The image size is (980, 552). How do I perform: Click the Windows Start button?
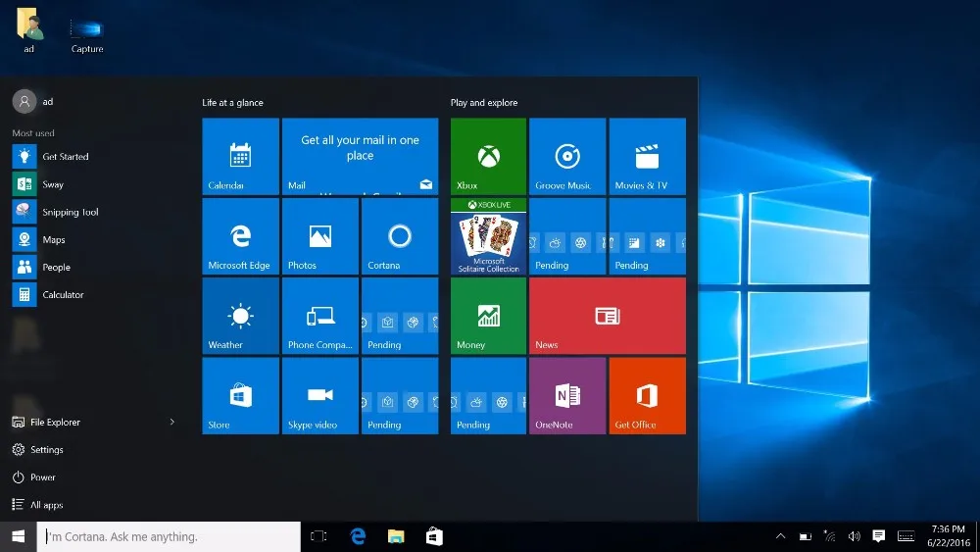(18, 536)
